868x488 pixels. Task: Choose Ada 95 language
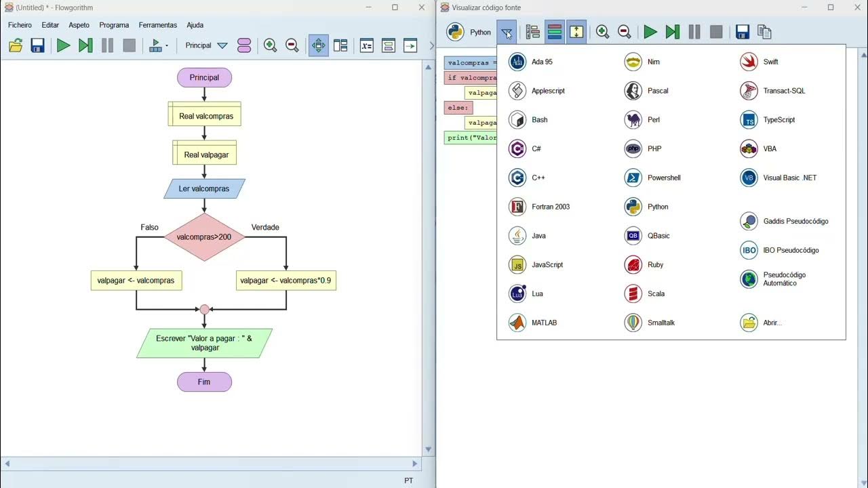[x=531, y=62]
